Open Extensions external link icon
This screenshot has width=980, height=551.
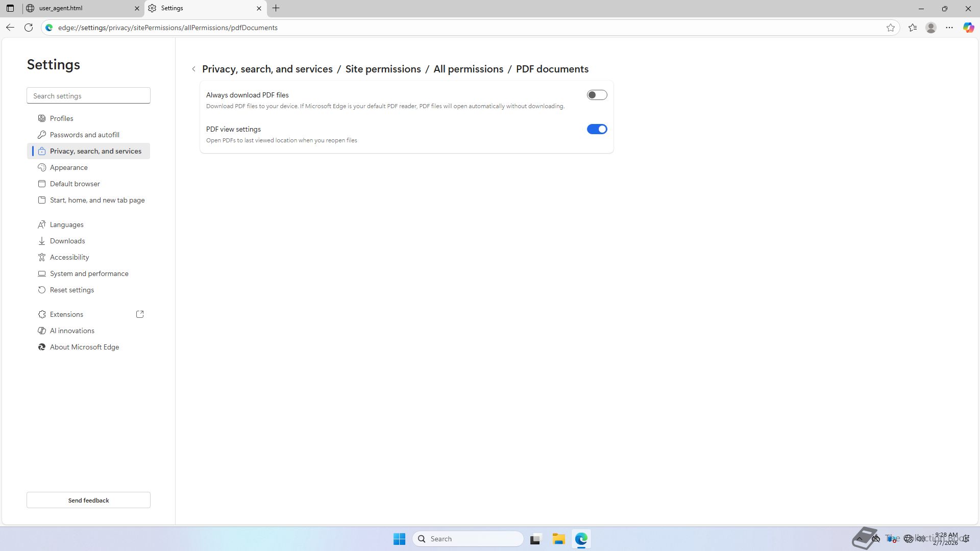(x=140, y=314)
